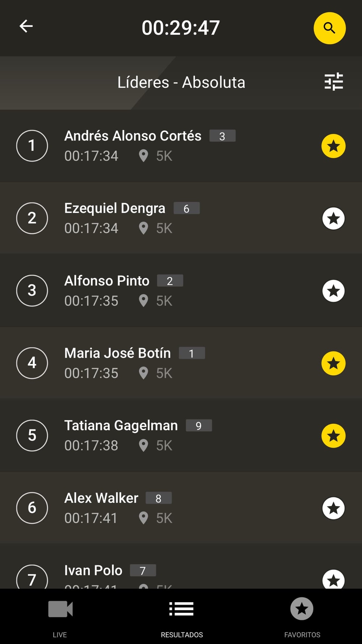362x644 pixels.
Task: Open search with yellow magnifier button
Action: 329,28
